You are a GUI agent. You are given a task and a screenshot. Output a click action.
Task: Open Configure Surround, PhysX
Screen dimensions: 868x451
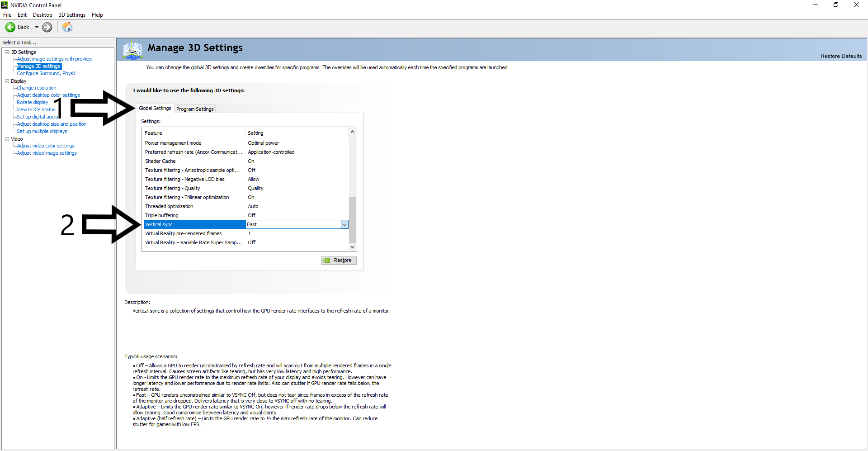46,73
